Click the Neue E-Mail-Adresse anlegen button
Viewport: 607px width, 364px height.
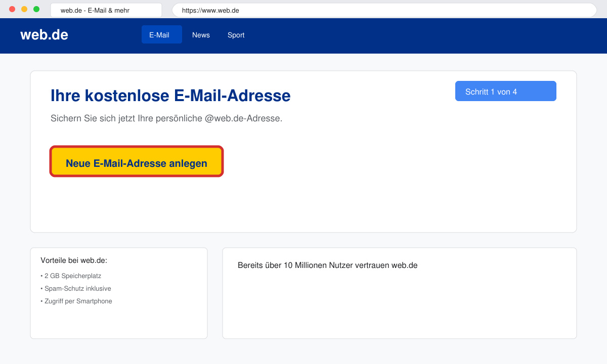[x=137, y=162]
